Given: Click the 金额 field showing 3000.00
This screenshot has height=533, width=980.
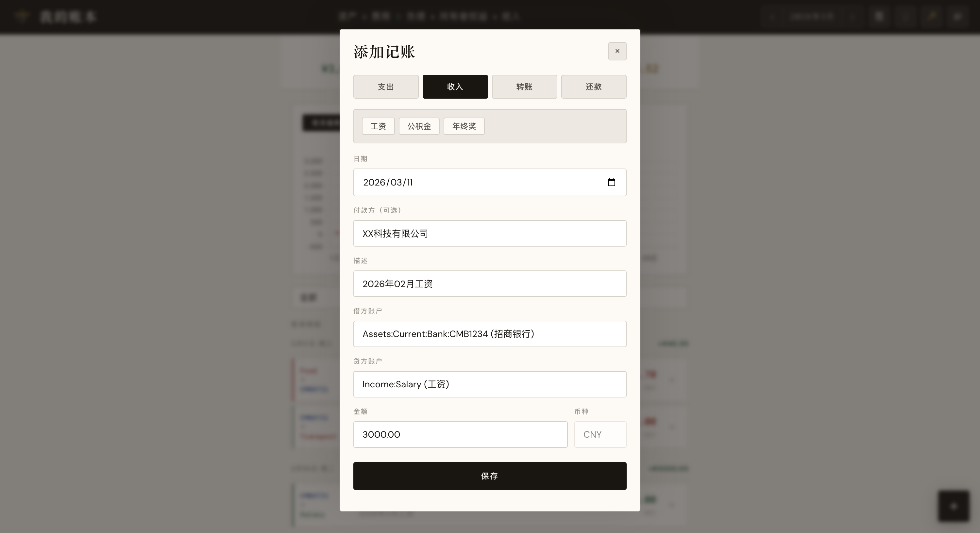Looking at the screenshot, I should coord(460,435).
